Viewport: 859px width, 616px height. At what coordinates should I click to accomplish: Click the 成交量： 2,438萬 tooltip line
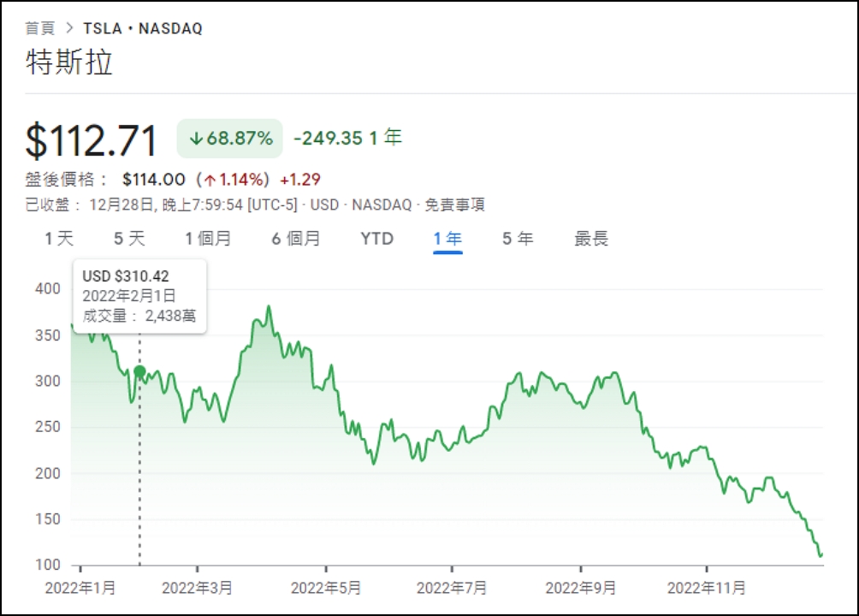pos(139,316)
